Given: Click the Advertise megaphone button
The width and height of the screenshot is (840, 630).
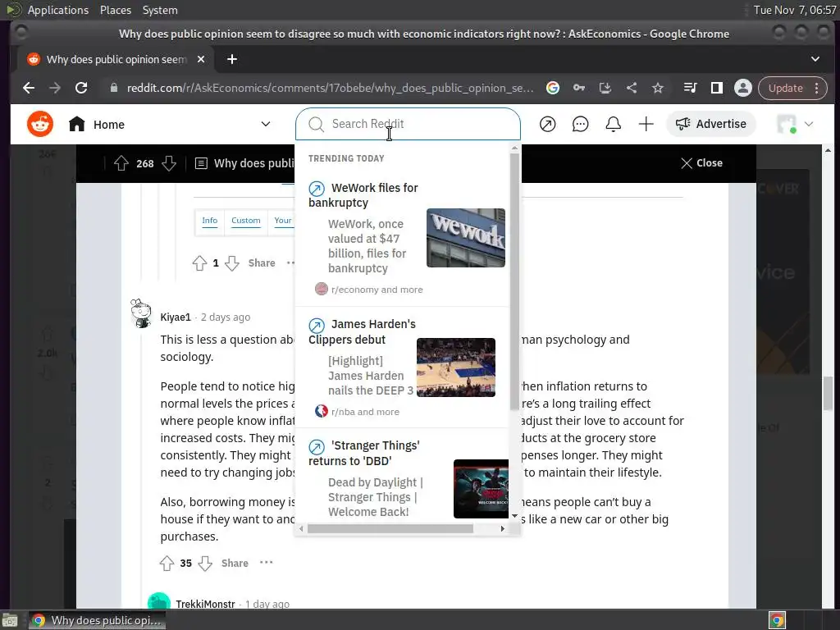Looking at the screenshot, I should [711, 125].
